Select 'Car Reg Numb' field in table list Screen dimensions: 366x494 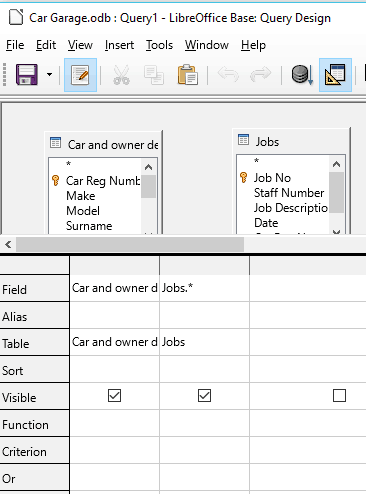pos(103,181)
